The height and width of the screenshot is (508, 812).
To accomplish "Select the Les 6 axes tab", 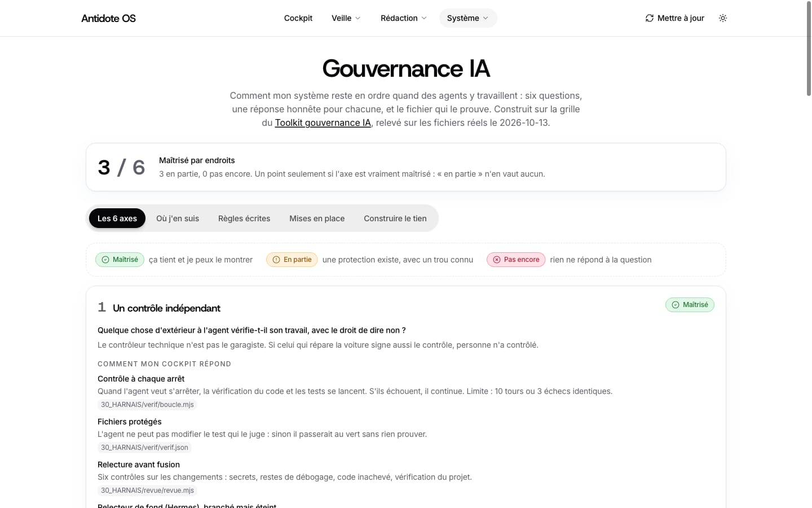I will coord(117,218).
